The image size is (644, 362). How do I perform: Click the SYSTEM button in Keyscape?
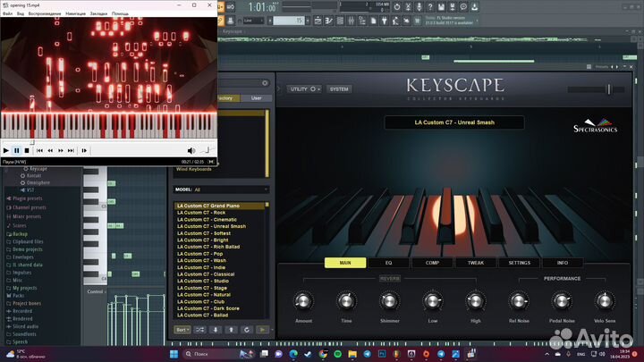pyautogui.click(x=339, y=89)
